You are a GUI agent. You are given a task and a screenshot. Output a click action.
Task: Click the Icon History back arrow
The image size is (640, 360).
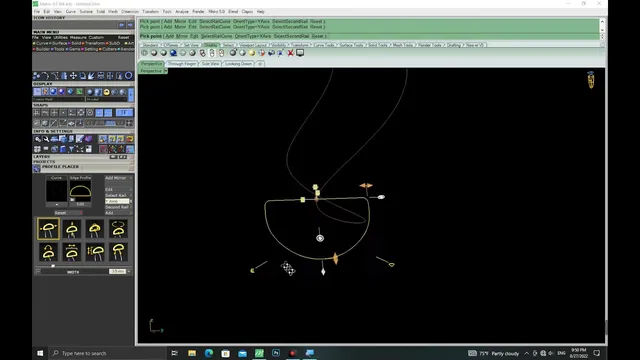click(122, 25)
